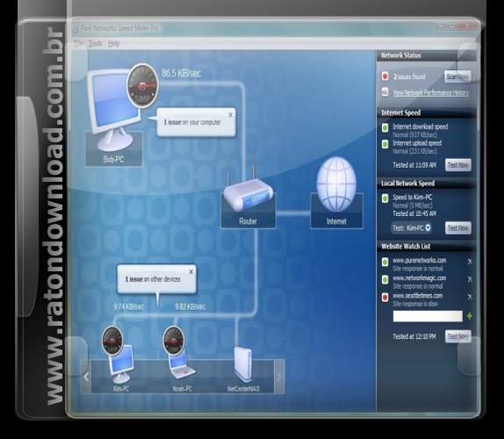Click 'Speed to Kim-PC' label
The height and width of the screenshot is (439, 504).
[x=413, y=197]
